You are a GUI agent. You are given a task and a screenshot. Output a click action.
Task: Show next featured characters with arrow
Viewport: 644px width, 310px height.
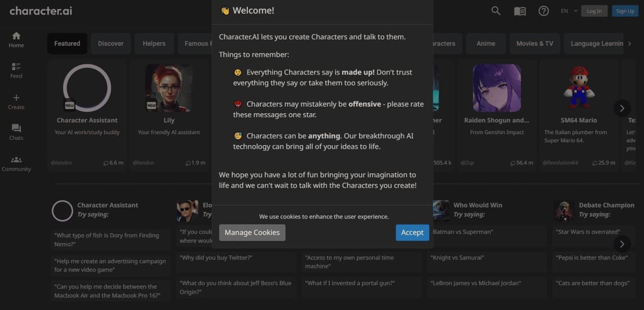coord(622,108)
